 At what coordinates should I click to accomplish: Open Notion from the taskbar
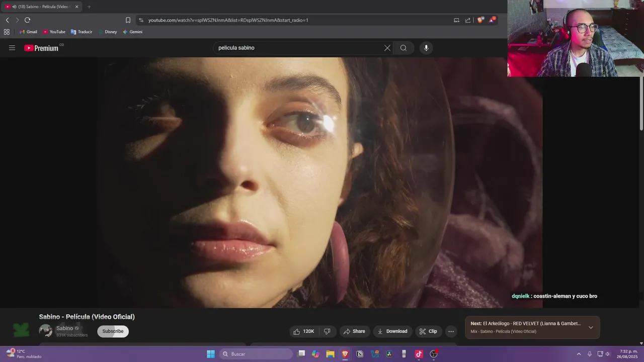pos(360,354)
